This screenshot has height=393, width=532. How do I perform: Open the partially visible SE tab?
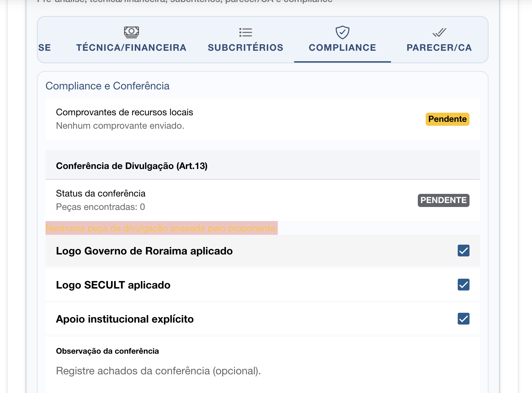45,48
